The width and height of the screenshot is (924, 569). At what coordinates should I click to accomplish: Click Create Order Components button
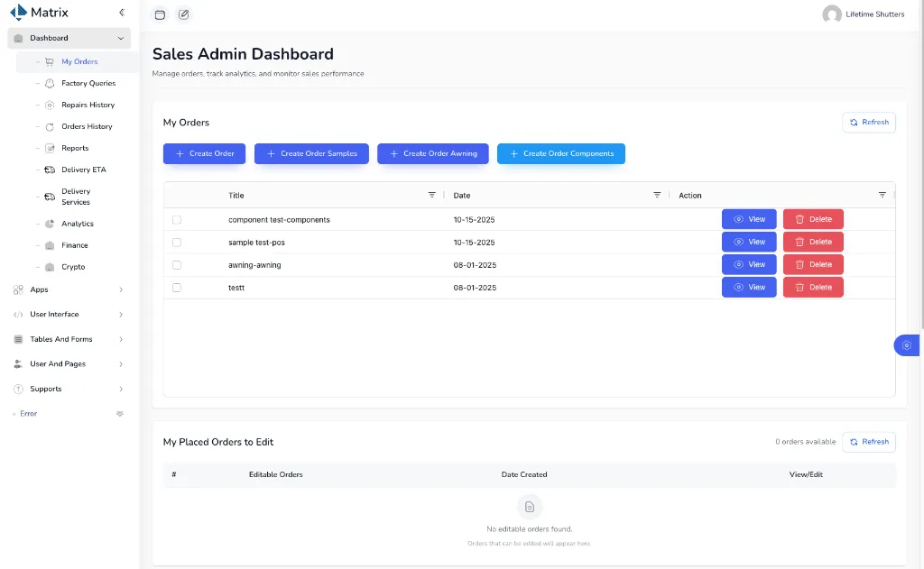click(x=561, y=153)
